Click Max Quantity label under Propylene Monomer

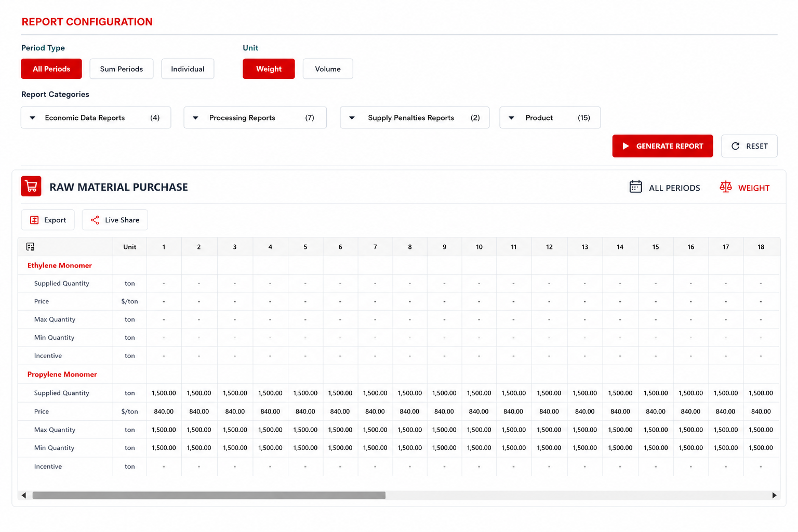click(x=55, y=430)
